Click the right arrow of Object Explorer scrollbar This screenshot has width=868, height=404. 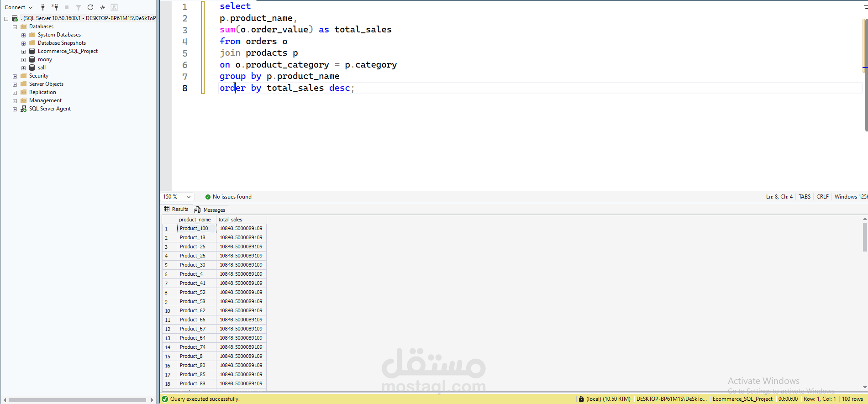click(x=152, y=400)
